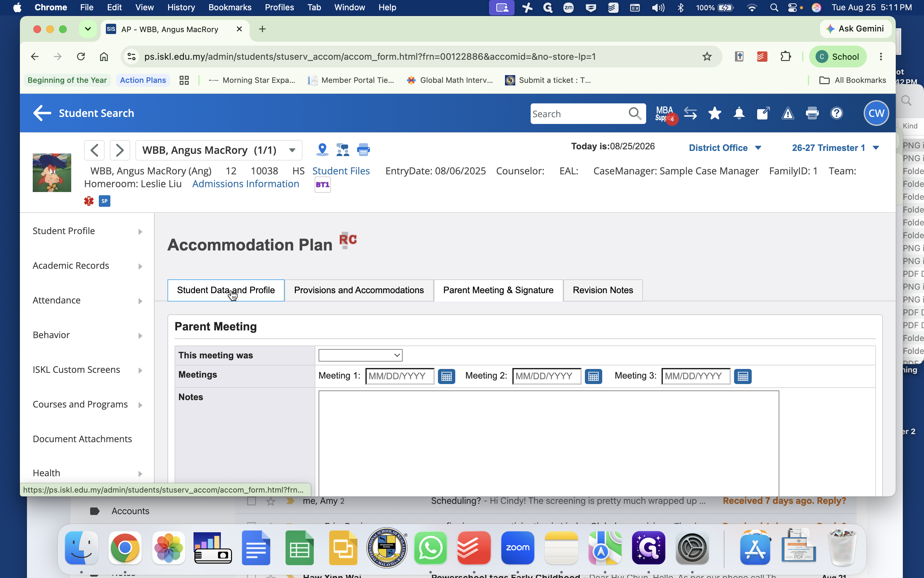The image size is (924, 578).
Task: Bookmark this page with the star icon
Action: [707, 57]
